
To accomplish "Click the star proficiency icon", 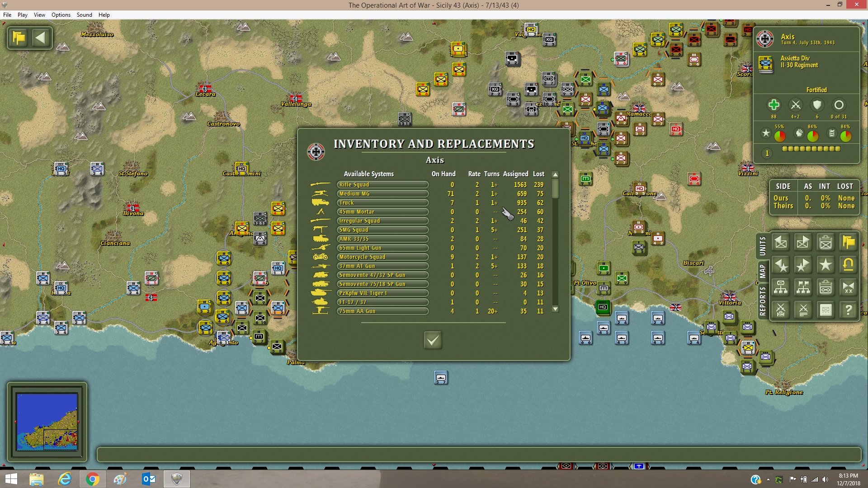I will pos(766,133).
